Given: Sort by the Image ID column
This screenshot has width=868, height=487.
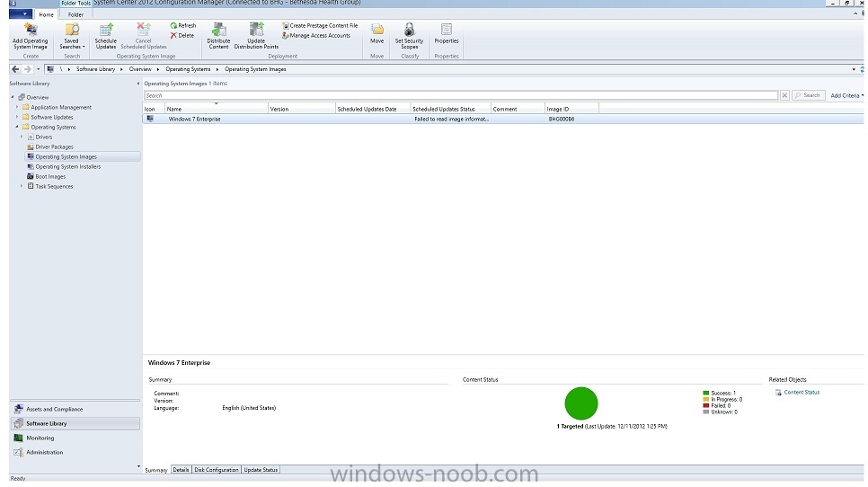Looking at the screenshot, I should (571, 109).
